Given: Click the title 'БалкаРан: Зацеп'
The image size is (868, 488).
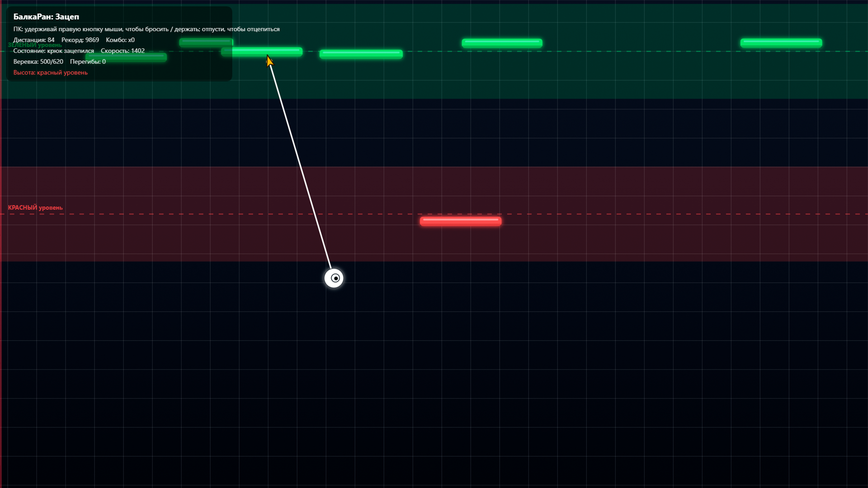Looking at the screenshot, I should 46,17.
